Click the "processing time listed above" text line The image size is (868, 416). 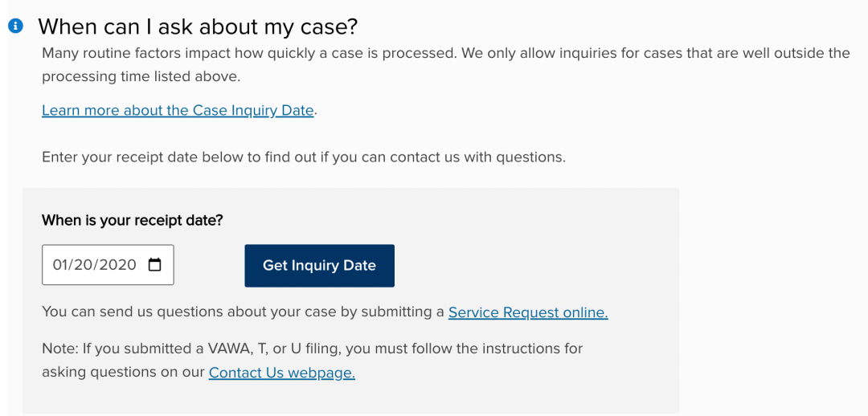[x=141, y=77]
